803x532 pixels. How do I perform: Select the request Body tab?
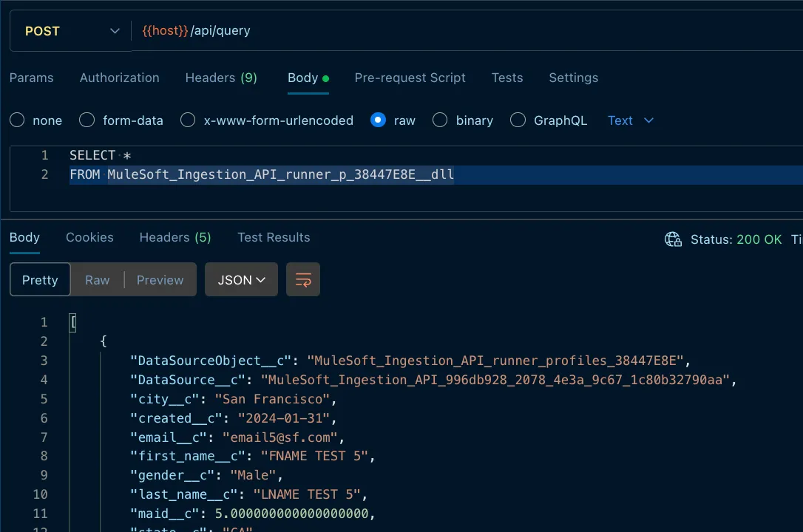pos(308,78)
